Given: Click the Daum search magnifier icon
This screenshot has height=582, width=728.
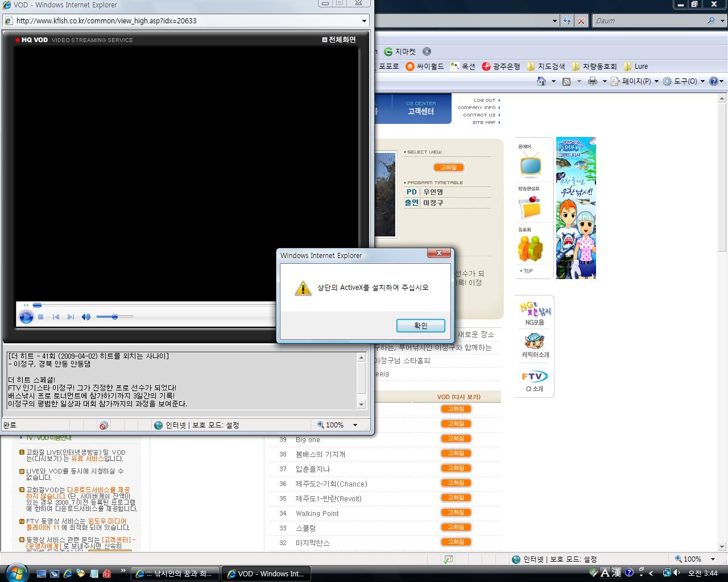Looking at the screenshot, I should point(711,20).
